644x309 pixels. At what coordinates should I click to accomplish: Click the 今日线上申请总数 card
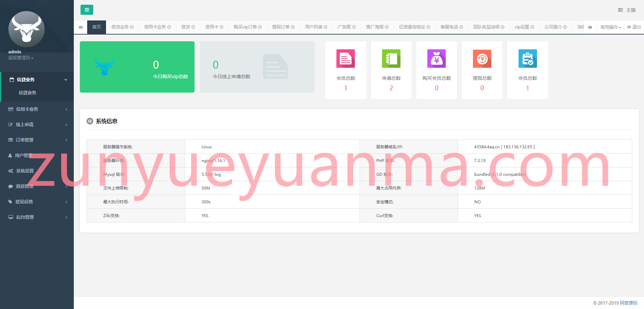click(257, 67)
